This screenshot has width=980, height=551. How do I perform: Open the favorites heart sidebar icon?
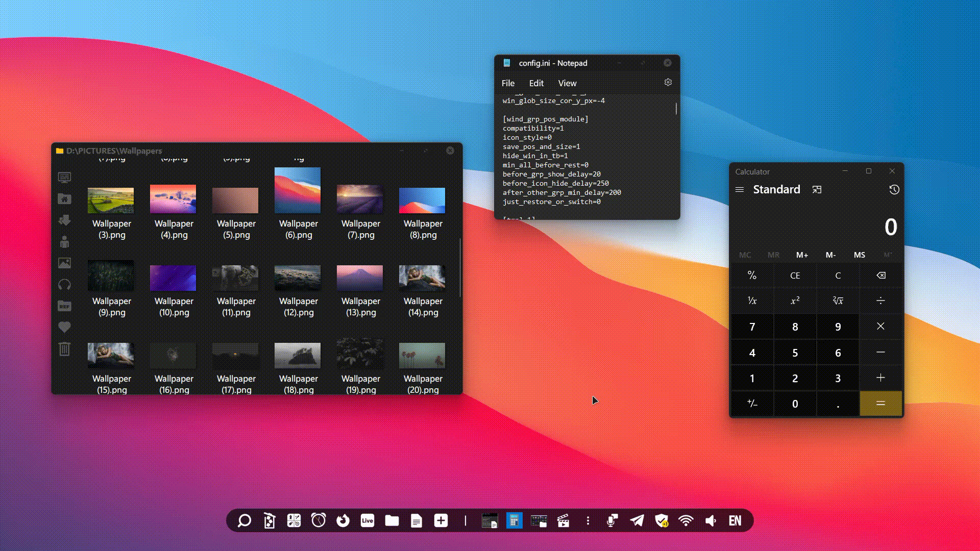(64, 327)
